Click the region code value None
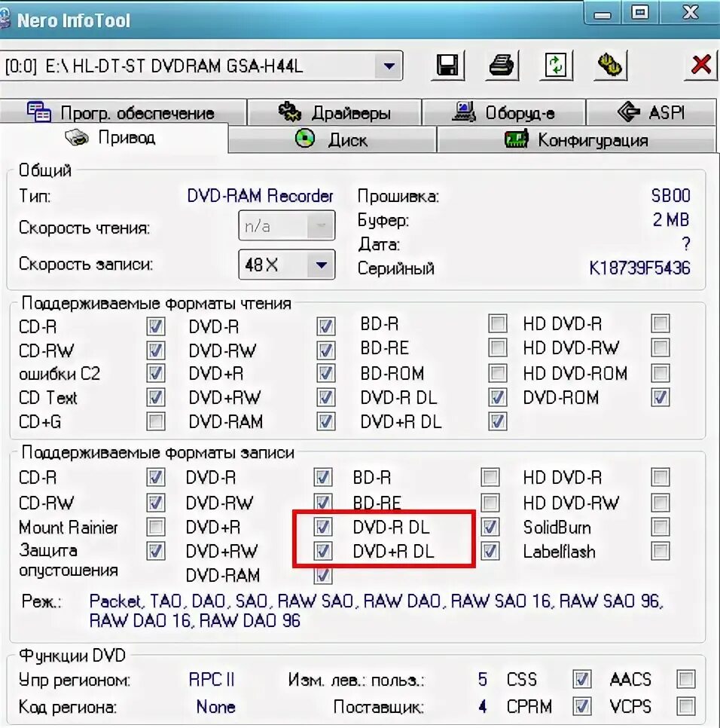720x728 pixels. click(x=215, y=707)
